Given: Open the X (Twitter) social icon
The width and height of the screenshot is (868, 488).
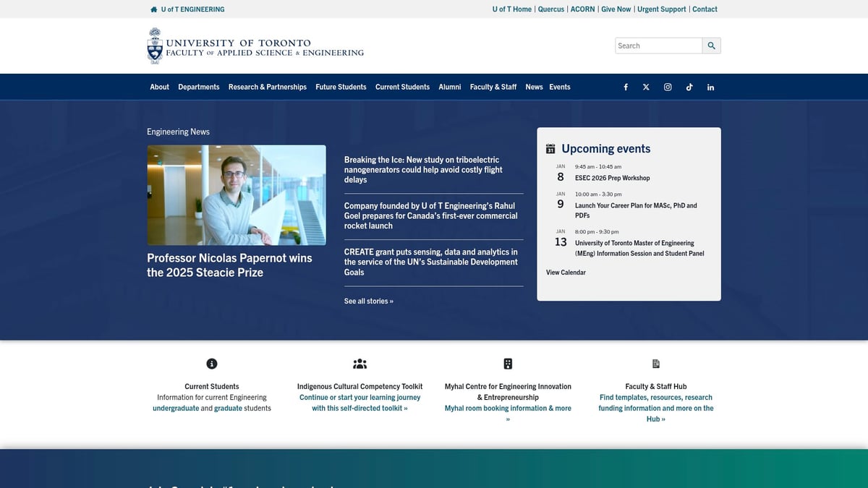Looking at the screenshot, I should click(x=646, y=87).
